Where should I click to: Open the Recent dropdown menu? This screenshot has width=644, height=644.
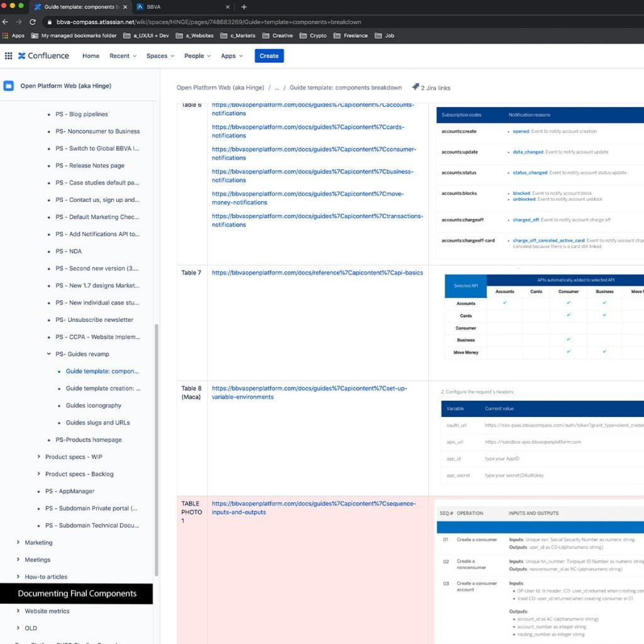pos(123,56)
